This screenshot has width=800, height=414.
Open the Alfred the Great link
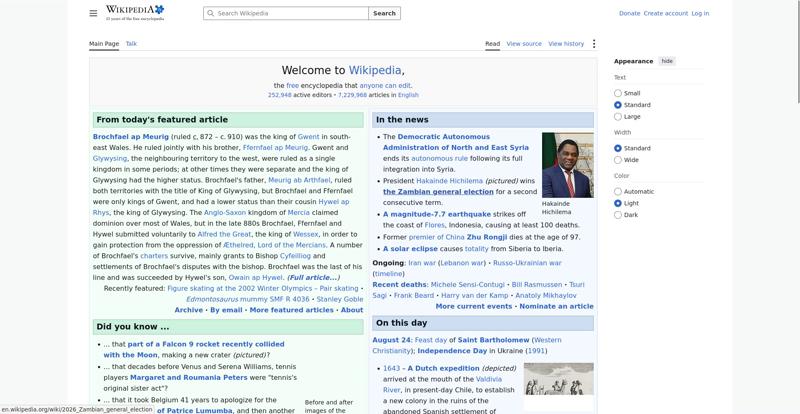[224, 234]
